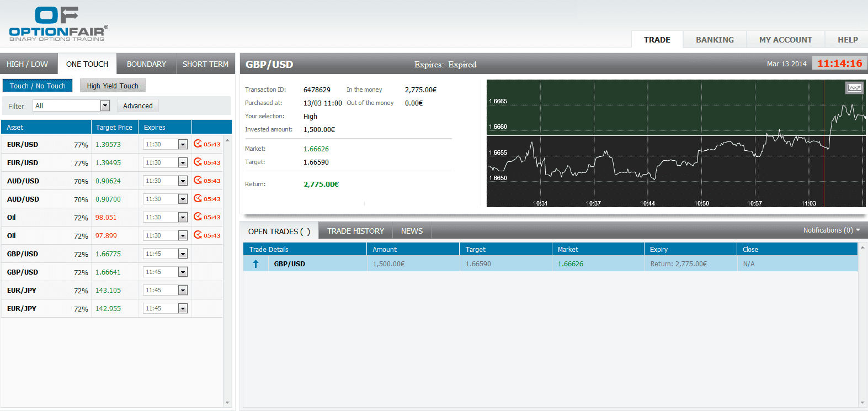
Task: Expand expiry dropdown for GBP/USD 1.66775
Action: pos(183,254)
